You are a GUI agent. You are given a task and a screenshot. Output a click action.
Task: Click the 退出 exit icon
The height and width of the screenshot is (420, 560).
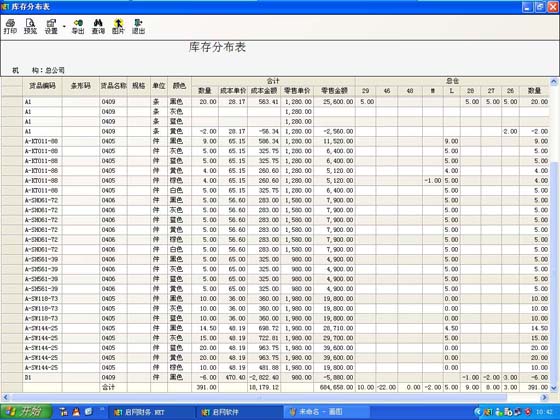(138, 26)
